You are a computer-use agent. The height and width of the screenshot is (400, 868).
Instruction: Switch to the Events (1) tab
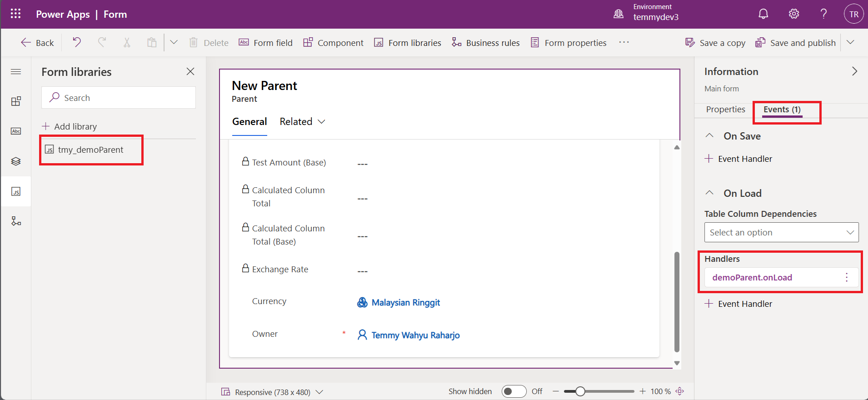[x=782, y=110]
